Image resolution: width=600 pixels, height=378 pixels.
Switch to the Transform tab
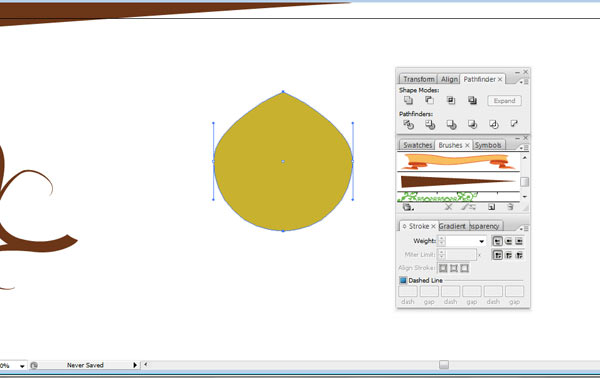[x=418, y=79]
